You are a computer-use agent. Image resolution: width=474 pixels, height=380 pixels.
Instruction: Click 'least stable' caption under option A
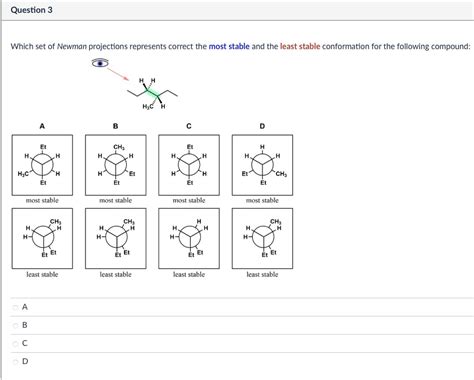click(x=42, y=274)
